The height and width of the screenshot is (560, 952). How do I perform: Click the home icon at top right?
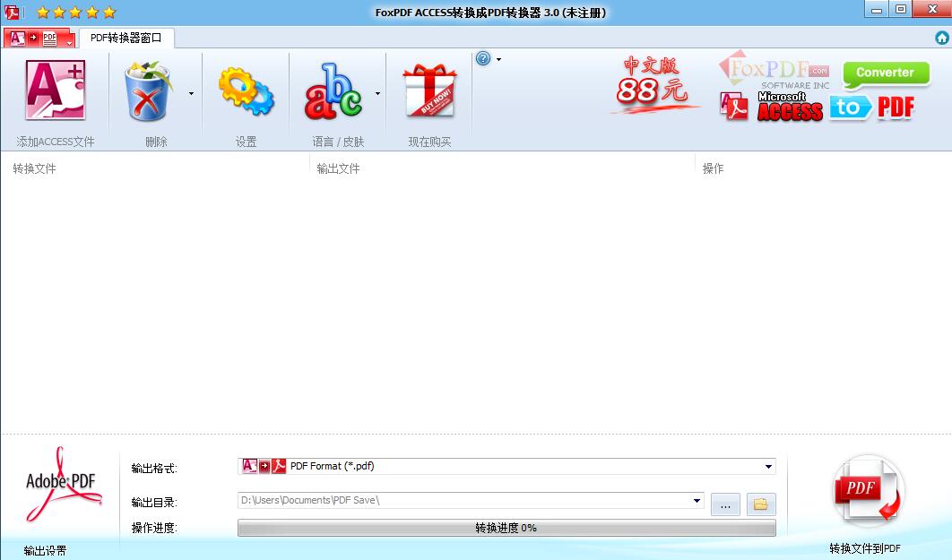(941, 38)
